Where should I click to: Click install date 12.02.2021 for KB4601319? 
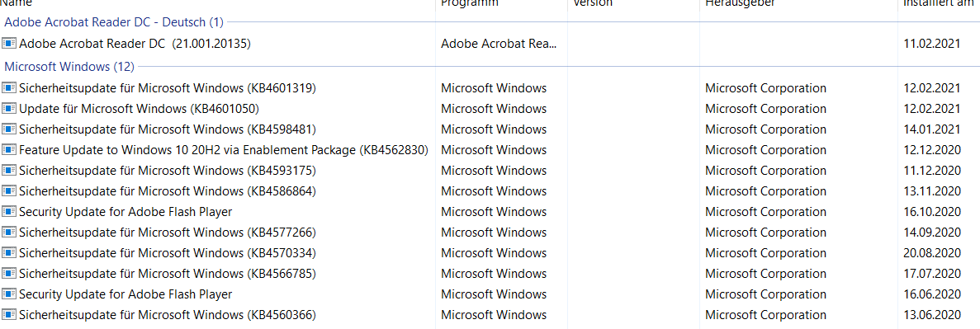pos(932,88)
